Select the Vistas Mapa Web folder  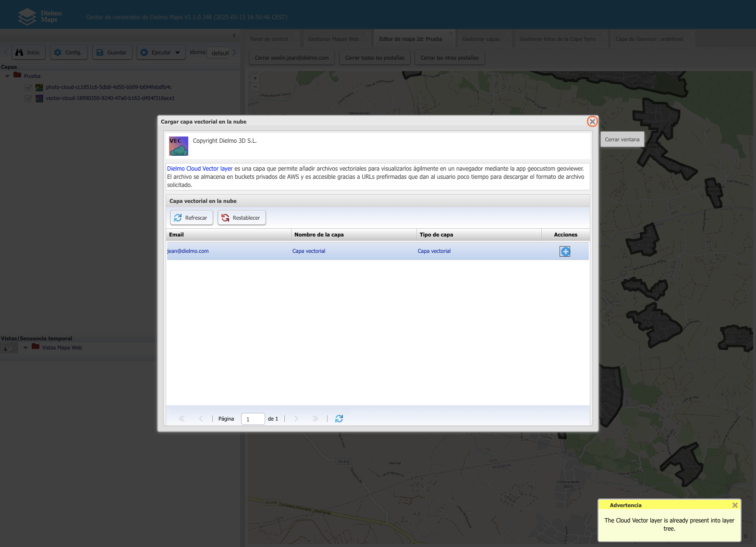[62, 348]
